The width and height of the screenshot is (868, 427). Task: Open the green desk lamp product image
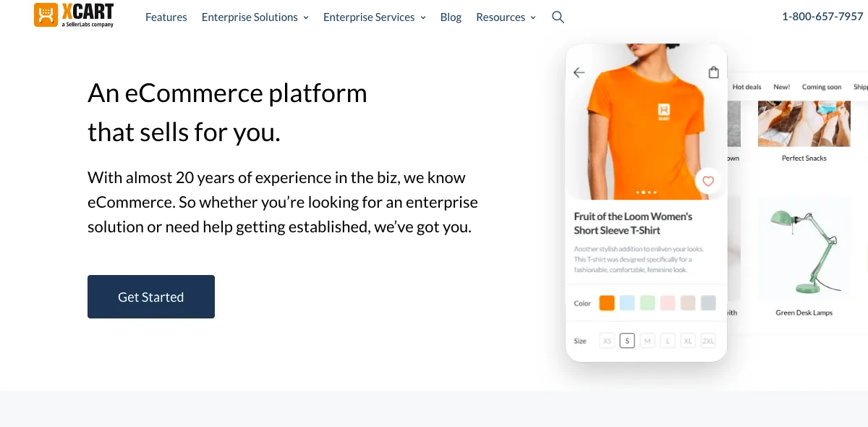pos(804,249)
